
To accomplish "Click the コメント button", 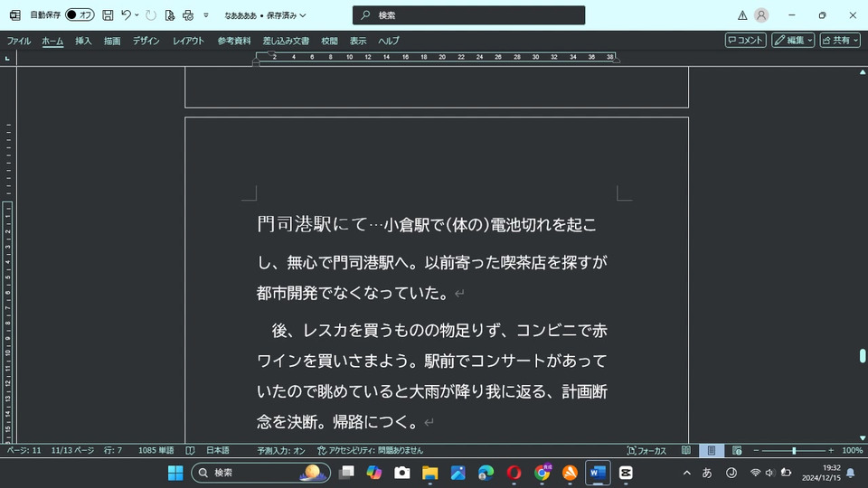I will tap(746, 40).
